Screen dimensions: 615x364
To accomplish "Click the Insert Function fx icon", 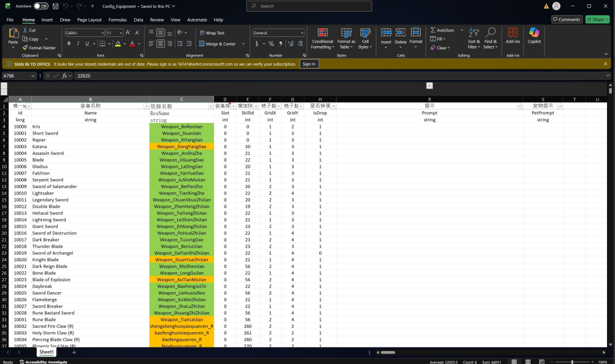I will (64, 76).
